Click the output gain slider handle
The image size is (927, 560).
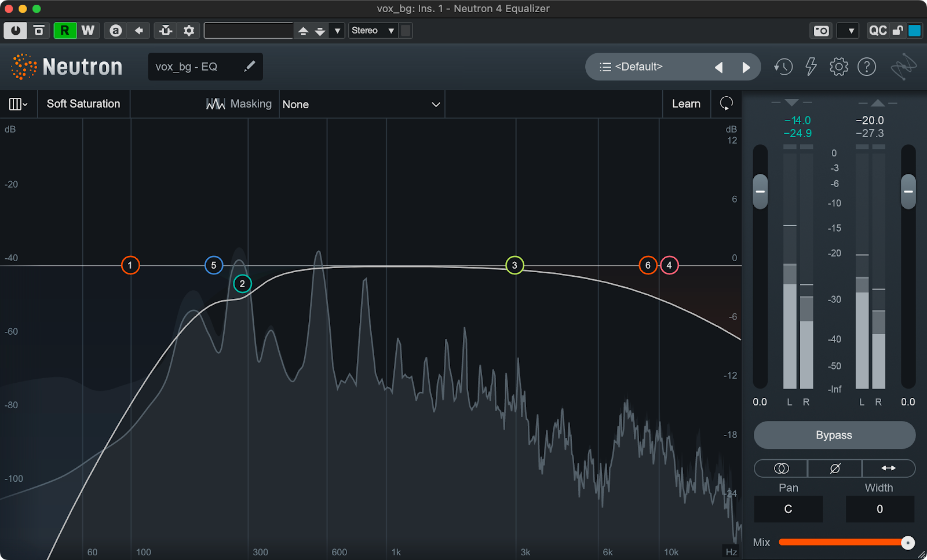tap(908, 191)
